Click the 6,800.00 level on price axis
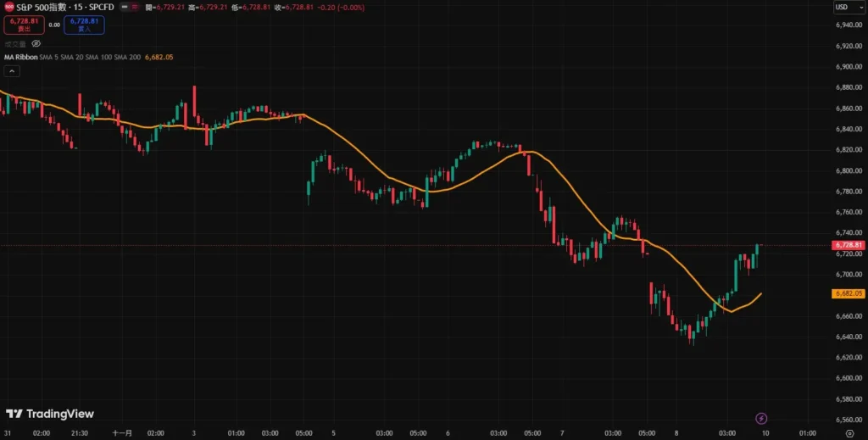This screenshot has width=868, height=440. [849, 170]
